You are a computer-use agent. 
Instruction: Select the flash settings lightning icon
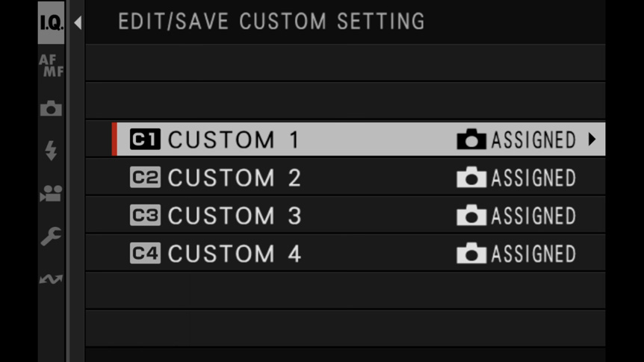pos(52,150)
